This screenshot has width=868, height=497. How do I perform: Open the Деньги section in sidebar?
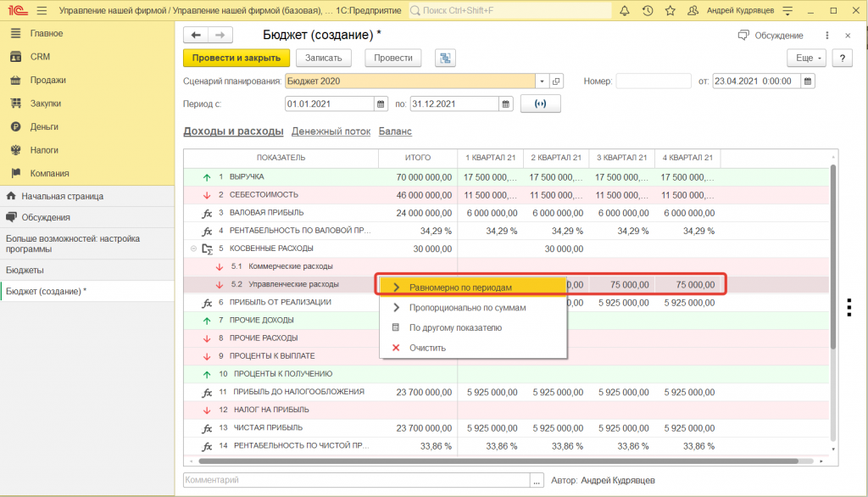point(44,126)
